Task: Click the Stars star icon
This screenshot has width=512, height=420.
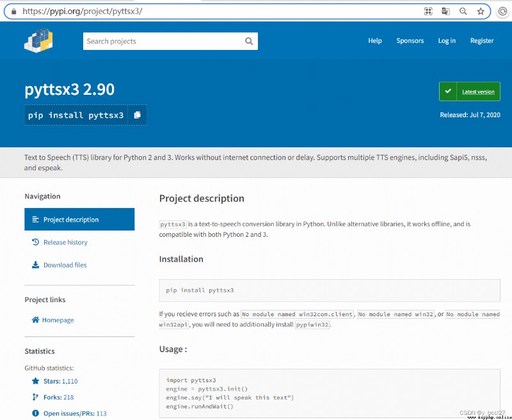Action: (36, 381)
